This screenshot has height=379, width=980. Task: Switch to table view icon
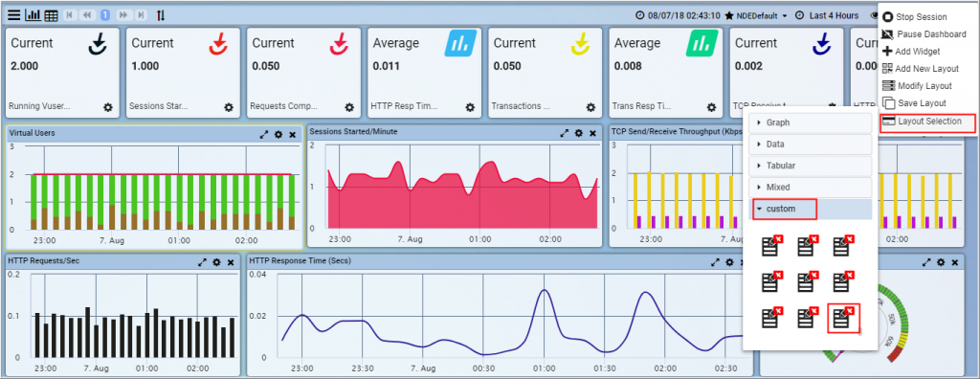point(52,15)
